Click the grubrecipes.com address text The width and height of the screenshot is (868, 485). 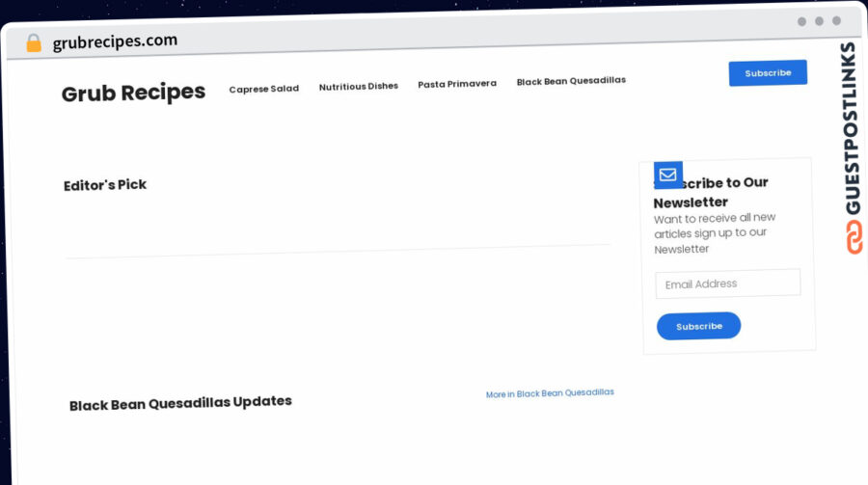click(115, 41)
